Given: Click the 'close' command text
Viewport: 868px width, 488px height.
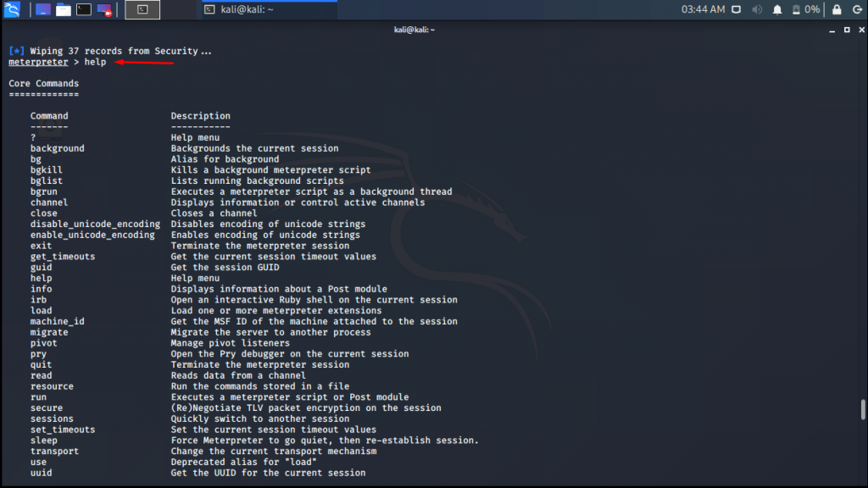Looking at the screenshot, I should click(x=44, y=213).
